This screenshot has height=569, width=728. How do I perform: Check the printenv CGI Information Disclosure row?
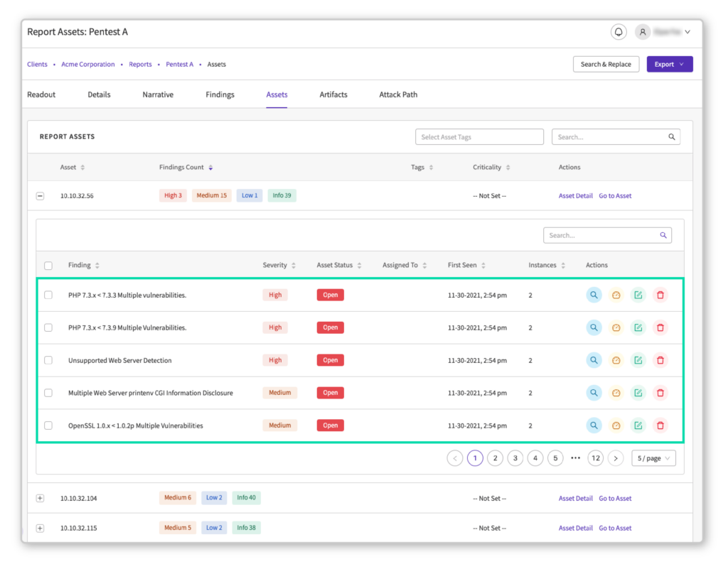48,393
